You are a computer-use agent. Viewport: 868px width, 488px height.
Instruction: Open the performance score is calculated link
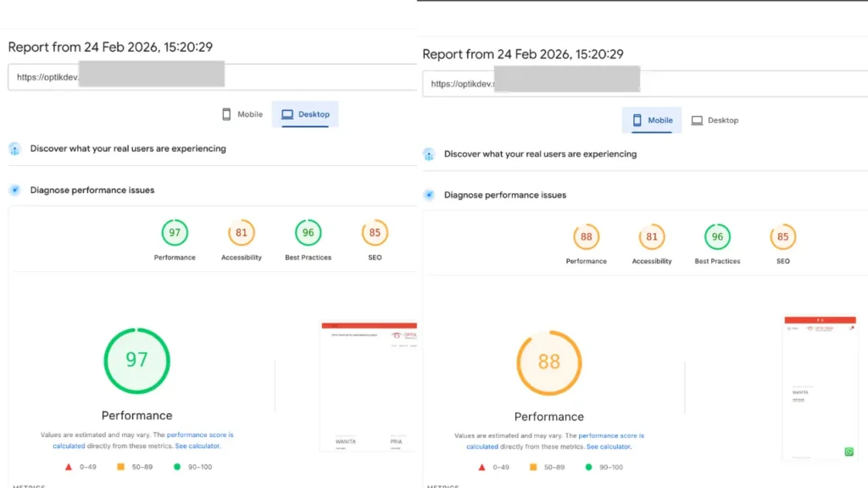(200, 434)
